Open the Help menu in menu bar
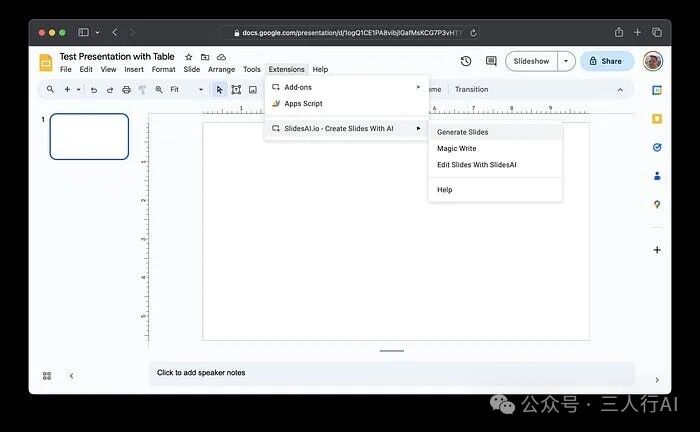The image size is (700, 432). tap(320, 69)
